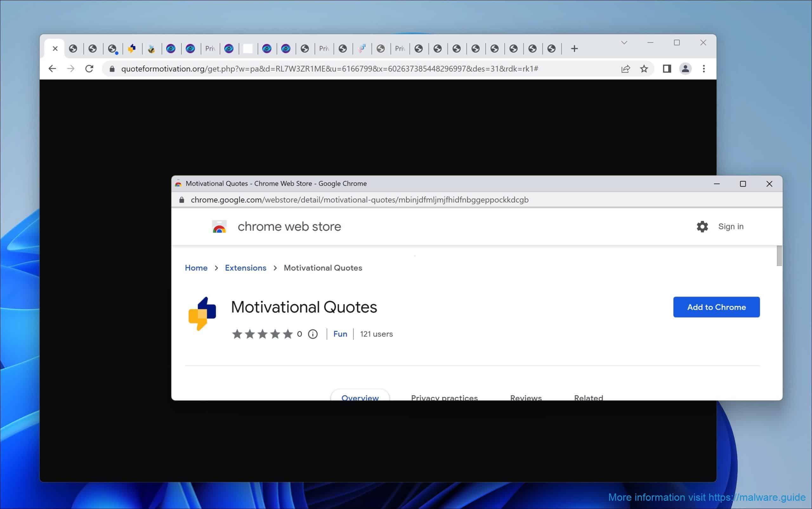Open Chrome three-dot menu
The image size is (812, 509).
[x=704, y=69]
